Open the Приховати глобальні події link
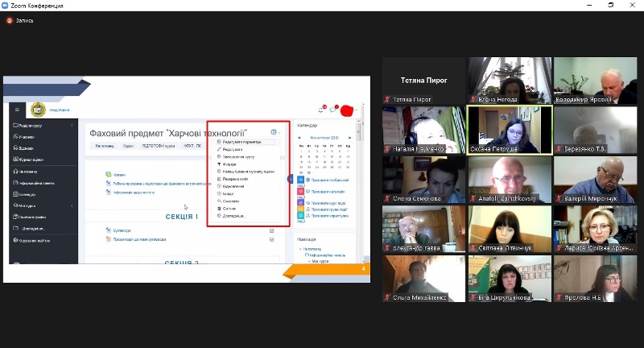This screenshot has width=644, height=348. [x=330, y=180]
